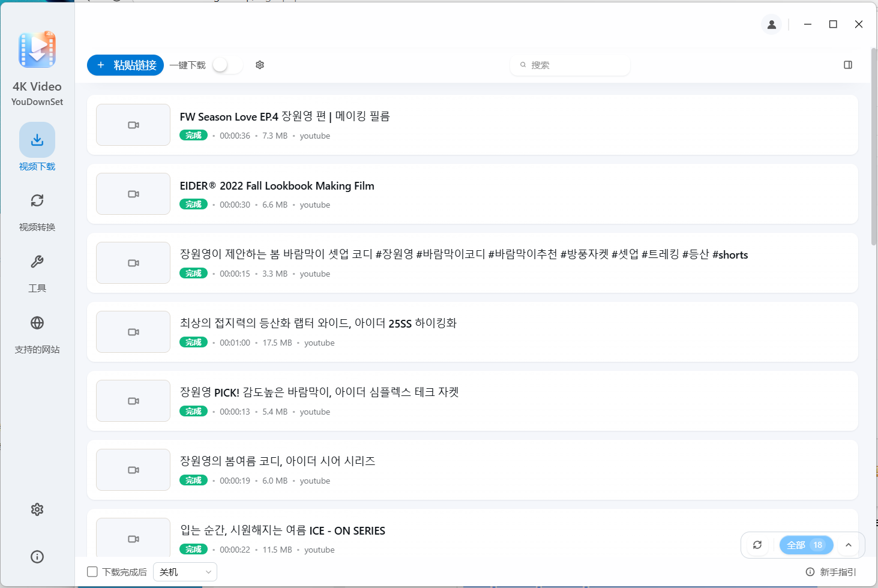Enable the 一键下载 one-click download switch
The width and height of the screenshot is (878, 588).
coord(227,65)
